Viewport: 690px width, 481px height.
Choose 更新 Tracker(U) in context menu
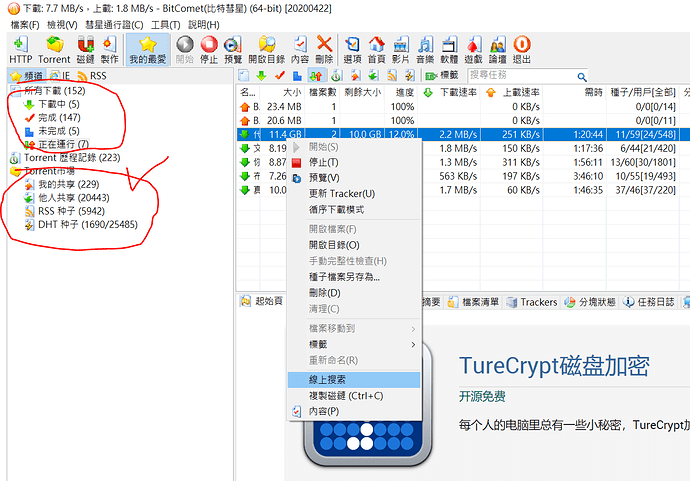coord(354,194)
